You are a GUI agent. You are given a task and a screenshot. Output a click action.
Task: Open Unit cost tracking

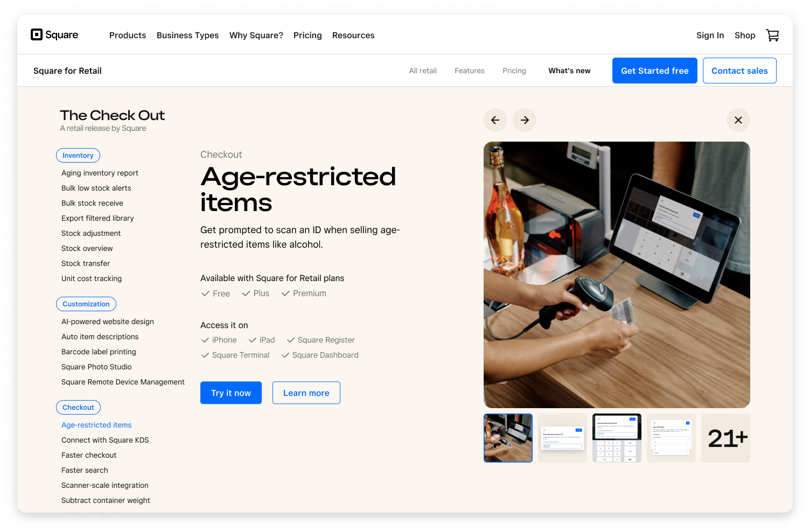(92, 278)
